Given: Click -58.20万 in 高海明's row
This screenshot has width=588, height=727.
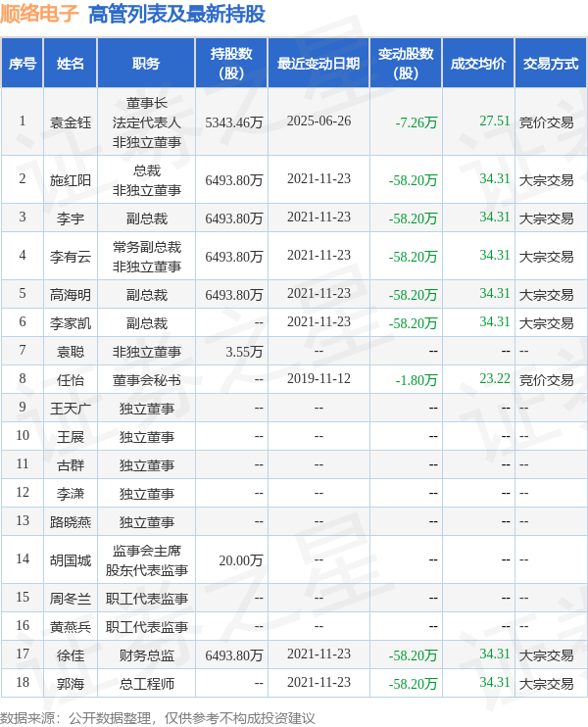Looking at the screenshot, I should point(413,295).
